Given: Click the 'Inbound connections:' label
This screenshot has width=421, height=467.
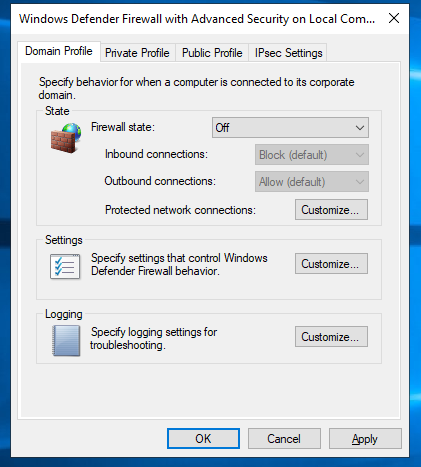Looking at the screenshot, I should click(x=156, y=154).
